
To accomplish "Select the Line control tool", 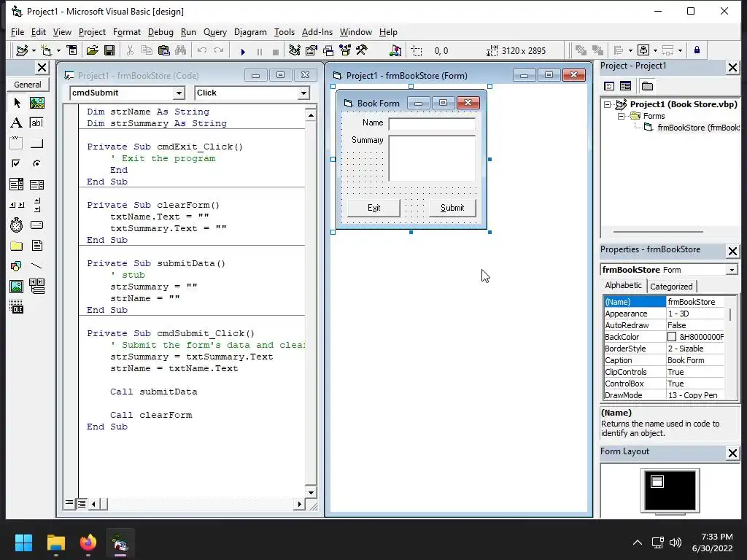I will click(x=36, y=265).
